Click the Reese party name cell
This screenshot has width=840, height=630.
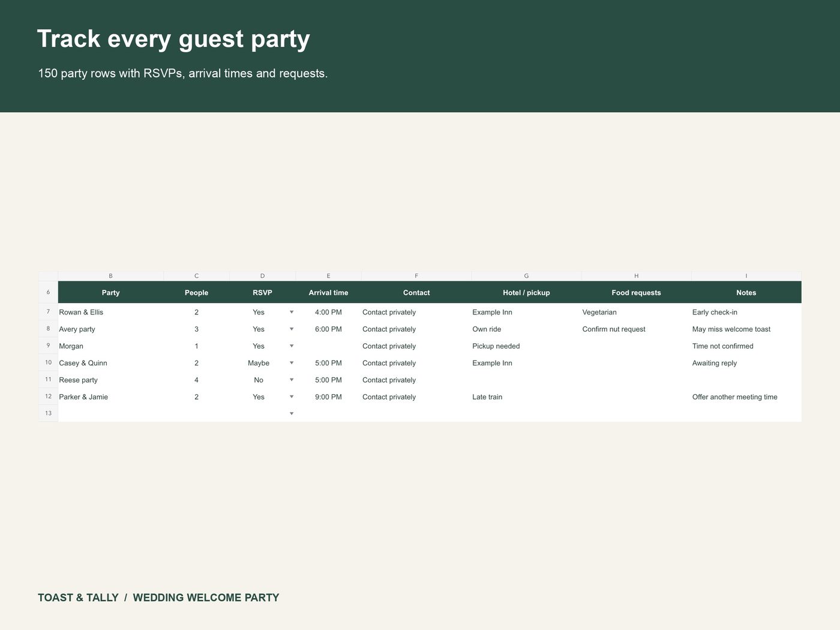(110, 380)
